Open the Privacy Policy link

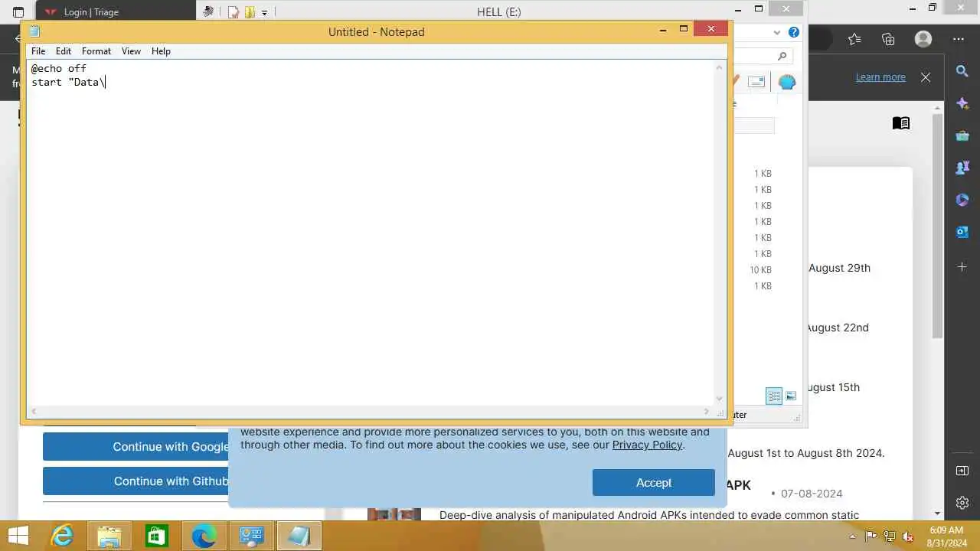[647, 445]
